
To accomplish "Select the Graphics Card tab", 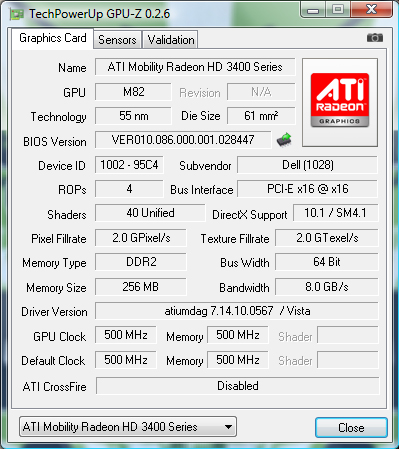I will (x=53, y=38).
